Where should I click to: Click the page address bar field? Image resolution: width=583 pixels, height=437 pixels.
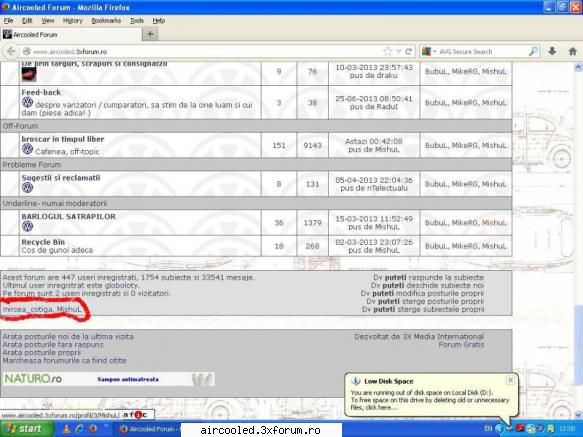(204, 51)
